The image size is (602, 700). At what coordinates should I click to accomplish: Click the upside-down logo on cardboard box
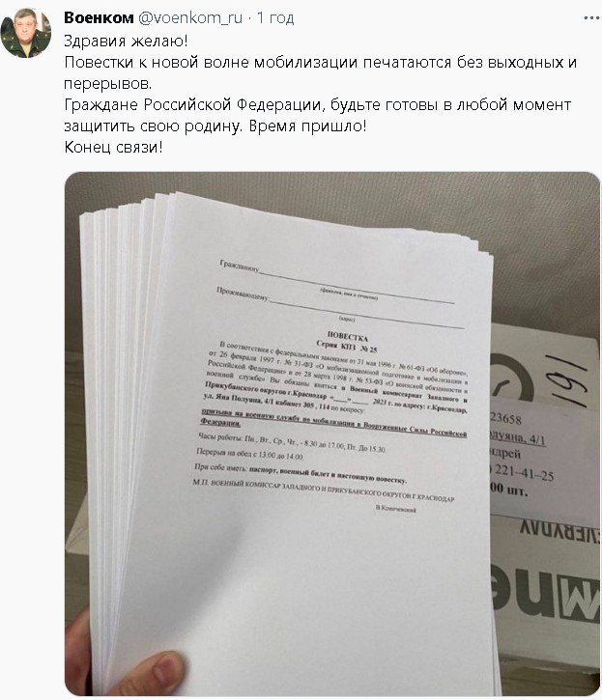click(x=545, y=594)
